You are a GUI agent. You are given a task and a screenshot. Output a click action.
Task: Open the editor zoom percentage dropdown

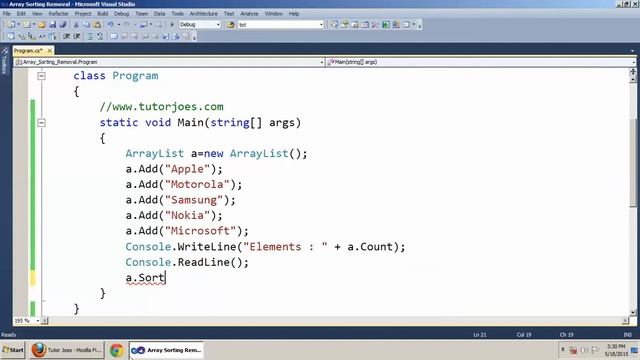(38, 321)
